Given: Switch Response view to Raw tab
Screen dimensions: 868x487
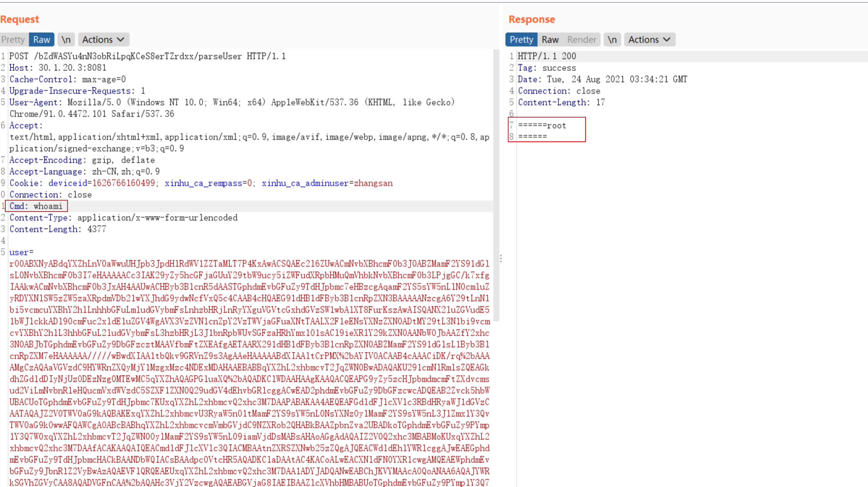Looking at the screenshot, I should pos(550,40).
